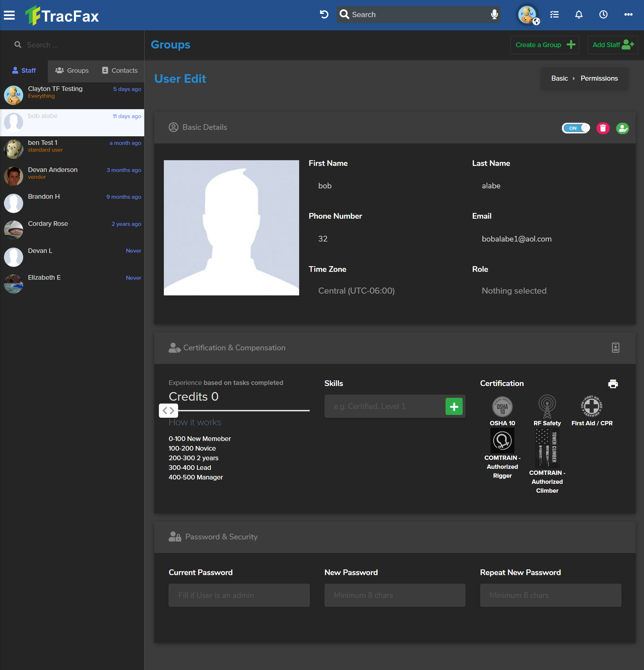
Task: Toggle the ON user active switch
Action: click(576, 128)
